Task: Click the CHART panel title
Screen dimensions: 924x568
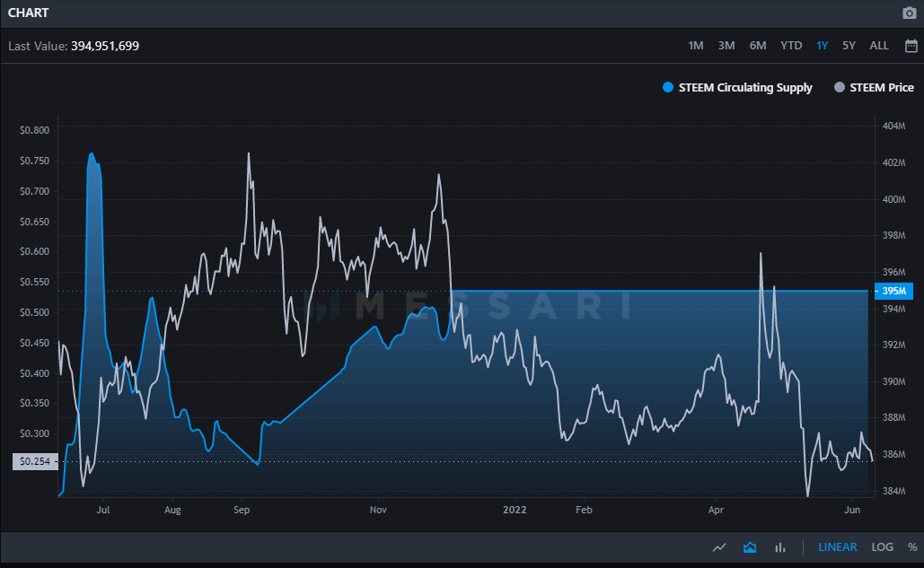Action: 29,13
